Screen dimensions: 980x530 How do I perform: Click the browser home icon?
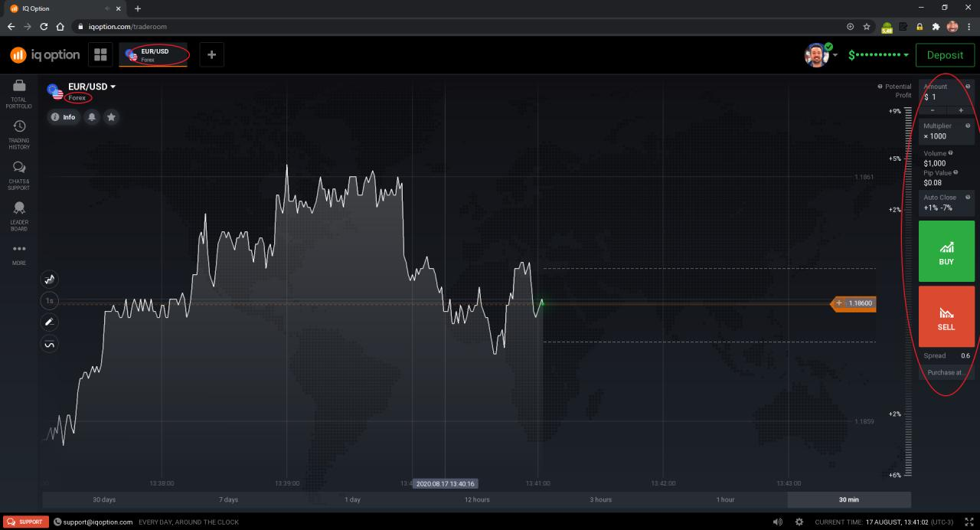60,26
